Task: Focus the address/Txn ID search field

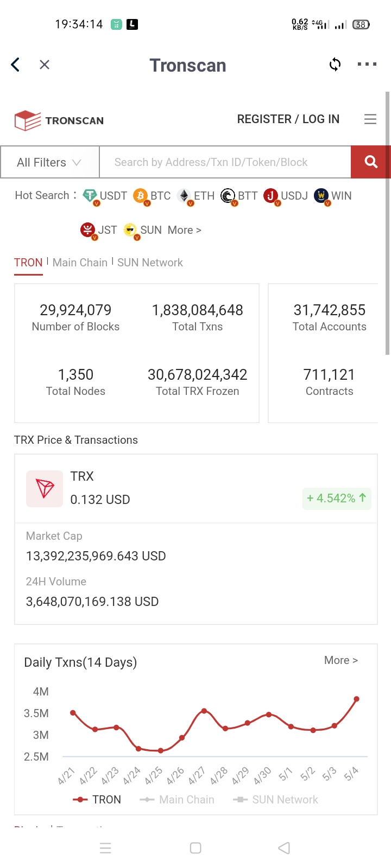Action: pyautogui.click(x=225, y=162)
